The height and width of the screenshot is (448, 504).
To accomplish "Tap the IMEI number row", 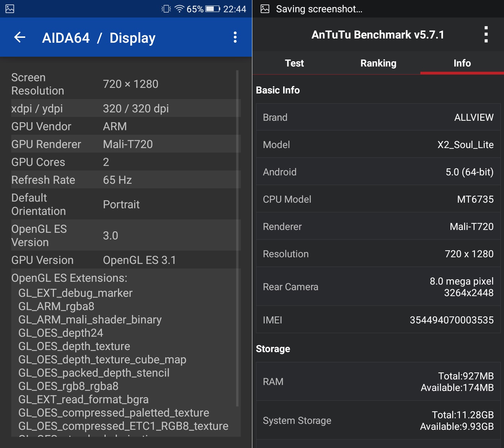I will click(378, 320).
